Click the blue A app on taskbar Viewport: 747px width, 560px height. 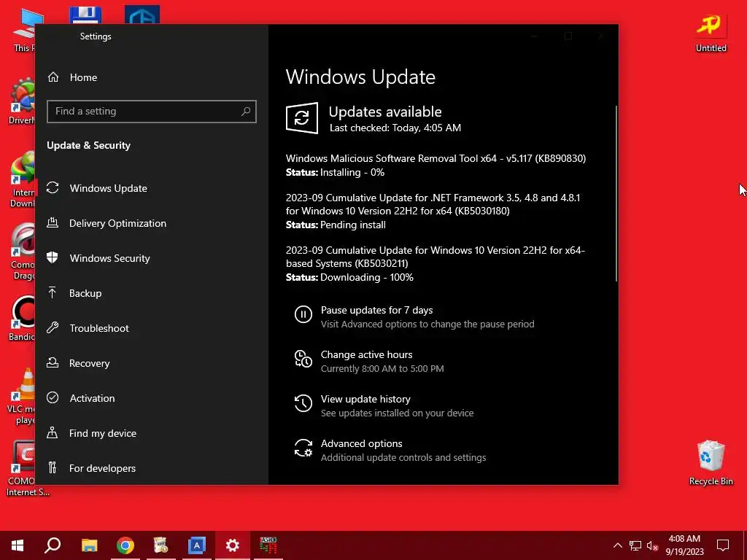197,545
